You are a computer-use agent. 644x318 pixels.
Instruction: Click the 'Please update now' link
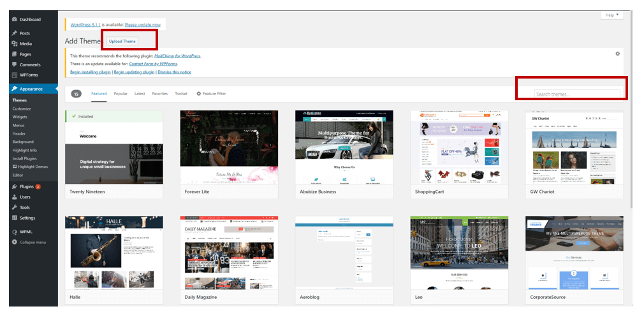(143, 25)
